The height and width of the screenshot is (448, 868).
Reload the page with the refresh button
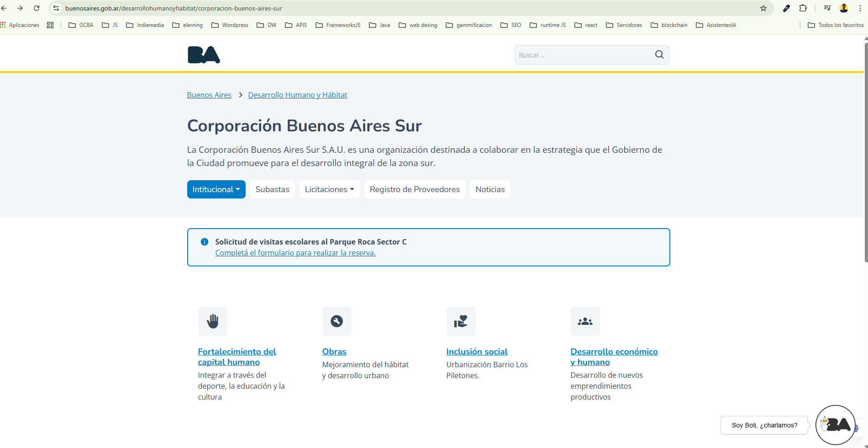point(37,8)
